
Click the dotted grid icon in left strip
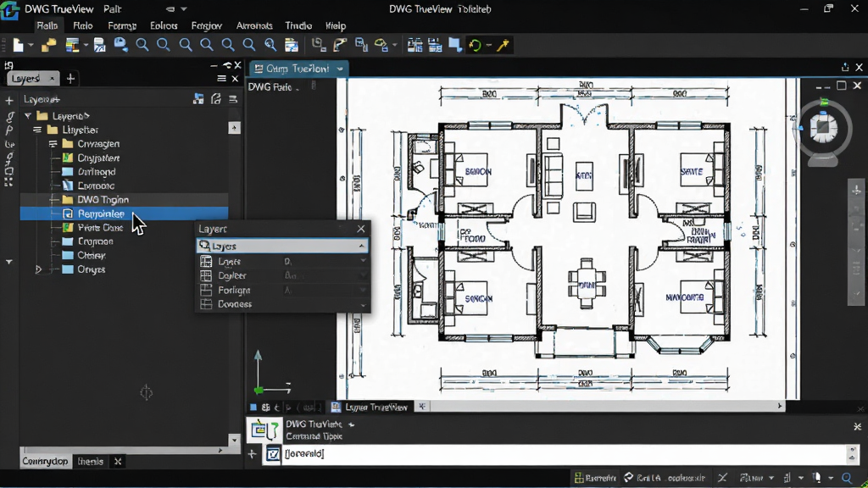point(8,181)
